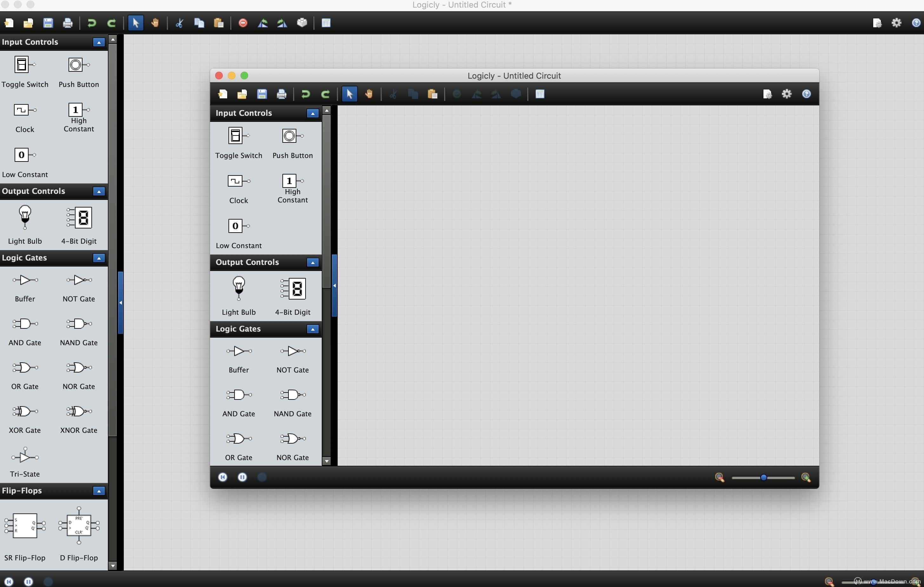Activate the hand pan tool in inner window
The height and width of the screenshot is (587, 924).
tap(369, 94)
